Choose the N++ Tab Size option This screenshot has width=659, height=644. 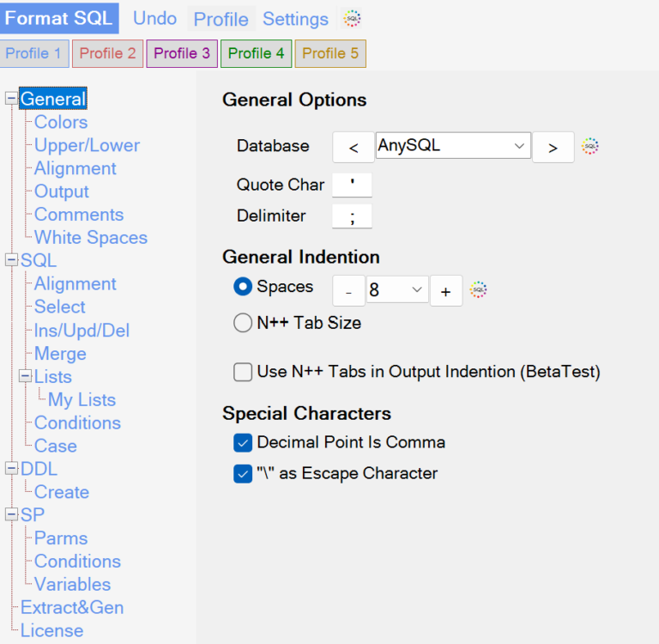pos(243,323)
